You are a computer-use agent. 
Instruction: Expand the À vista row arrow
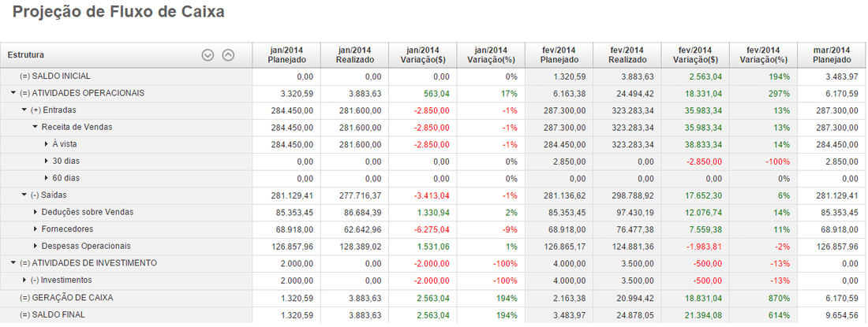click(47, 144)
